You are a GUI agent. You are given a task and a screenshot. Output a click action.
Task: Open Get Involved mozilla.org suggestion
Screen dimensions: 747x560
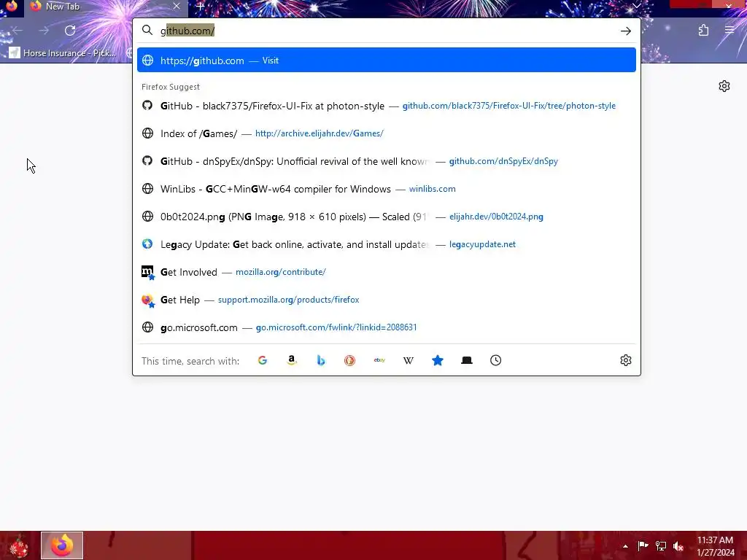pyautogui.click(x=387, y=272)
